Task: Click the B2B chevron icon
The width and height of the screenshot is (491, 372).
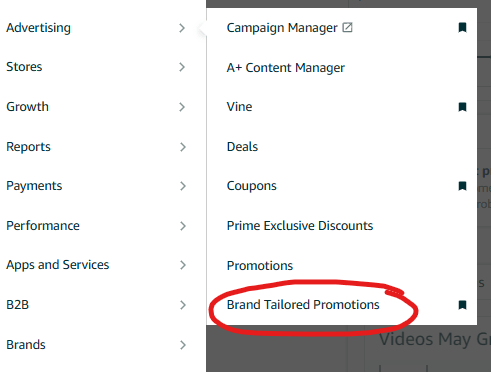Action: pos(183,305)
